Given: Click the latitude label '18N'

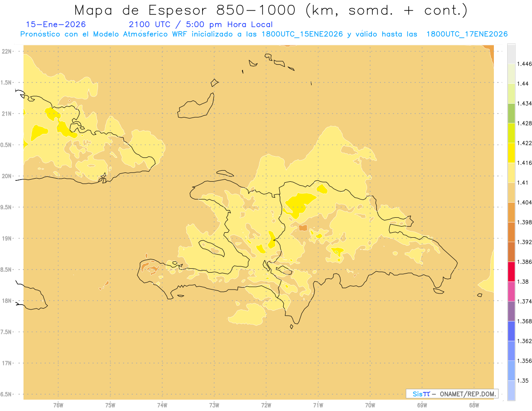Looking at the screenshot, I should pyautogui.click(x=7, y=301).
